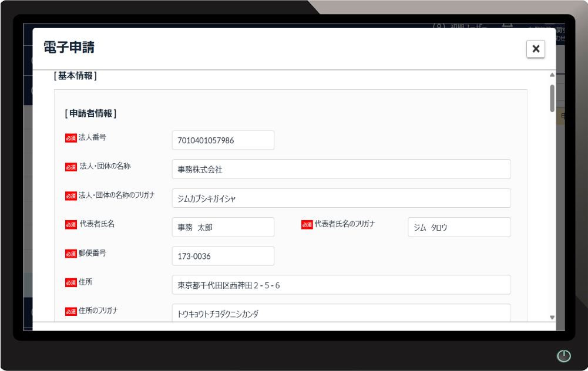Click the power icon at bottom right
Viewport: 588px width, 371px height.
coord(563,356)
